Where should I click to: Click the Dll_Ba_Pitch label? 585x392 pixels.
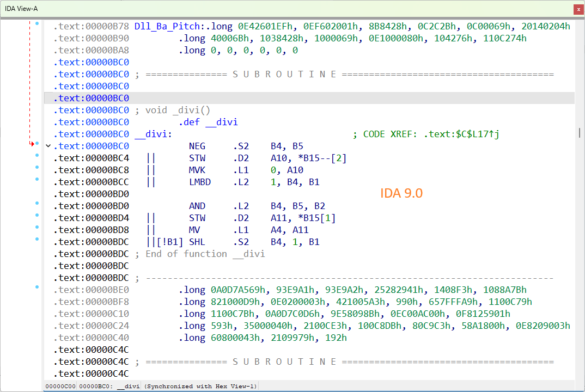167,27
